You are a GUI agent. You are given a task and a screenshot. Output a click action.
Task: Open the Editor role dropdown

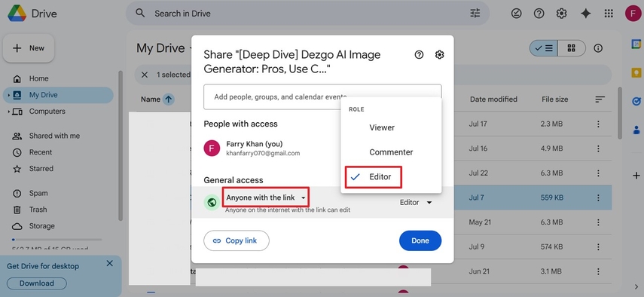click(x=416, y=203)
